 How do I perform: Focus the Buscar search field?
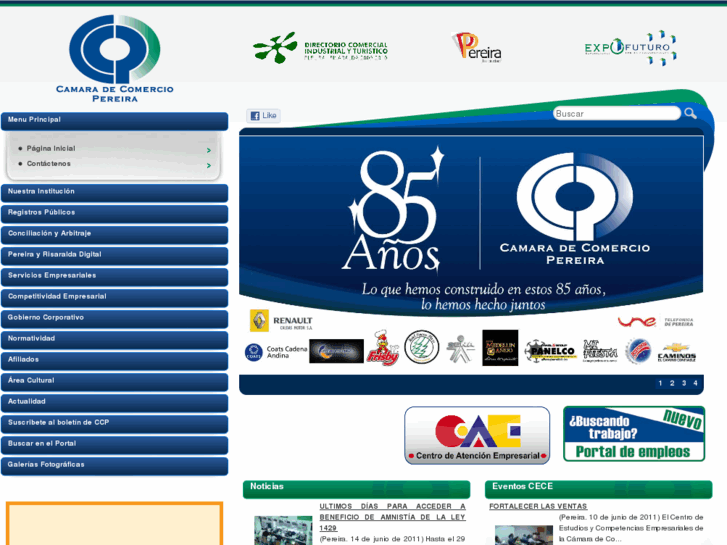[617, 114]
